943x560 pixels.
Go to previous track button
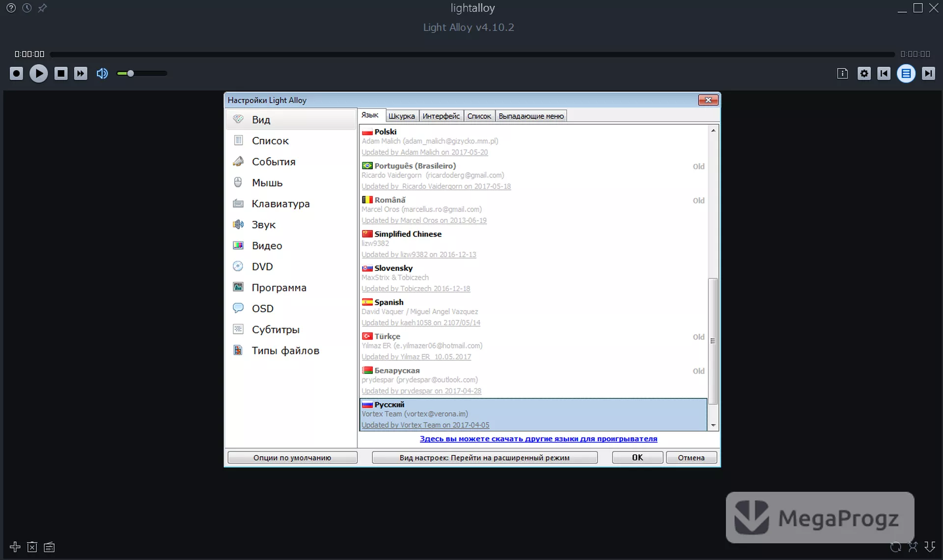pos(884,74)
